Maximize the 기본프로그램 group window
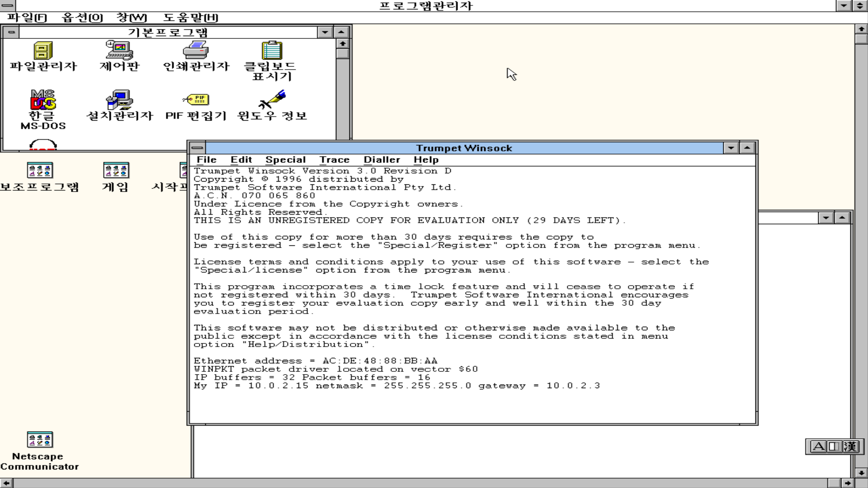Viewport: 868px width, 488px height. click(341, 32)
